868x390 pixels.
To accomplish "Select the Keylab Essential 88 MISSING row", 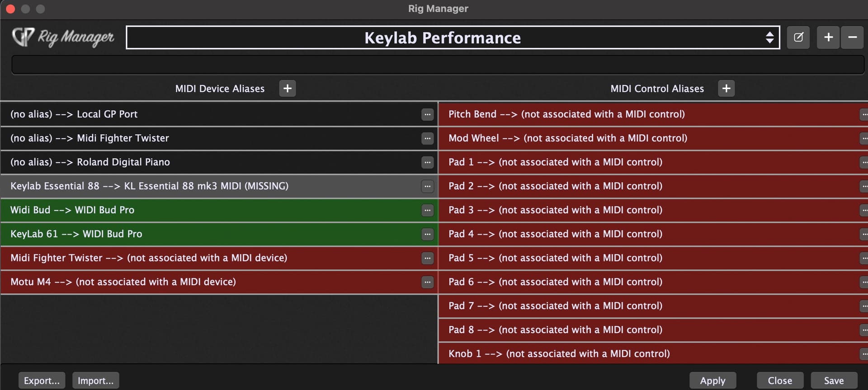I will tap(219, 186).
